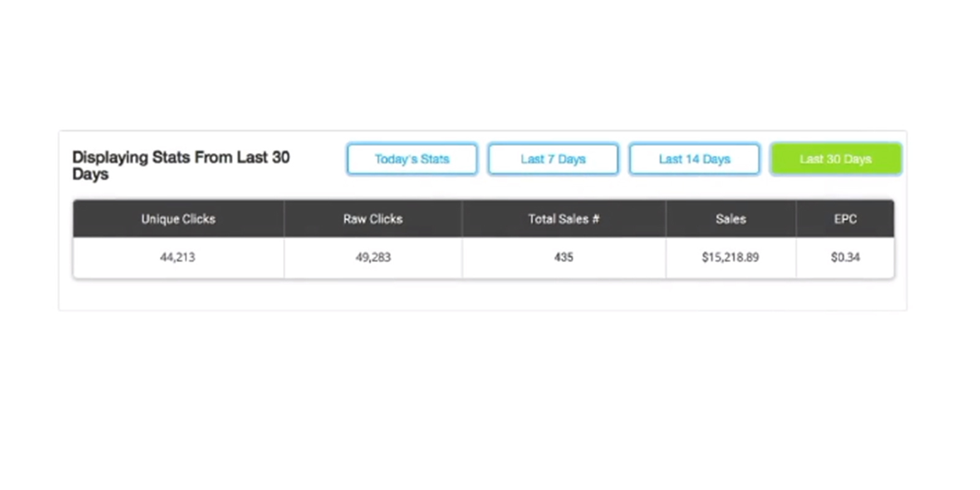Click the Displaying Stats From Last 30 heading
Viewport: 980px width, 490px height.
[x=181, y=157]
